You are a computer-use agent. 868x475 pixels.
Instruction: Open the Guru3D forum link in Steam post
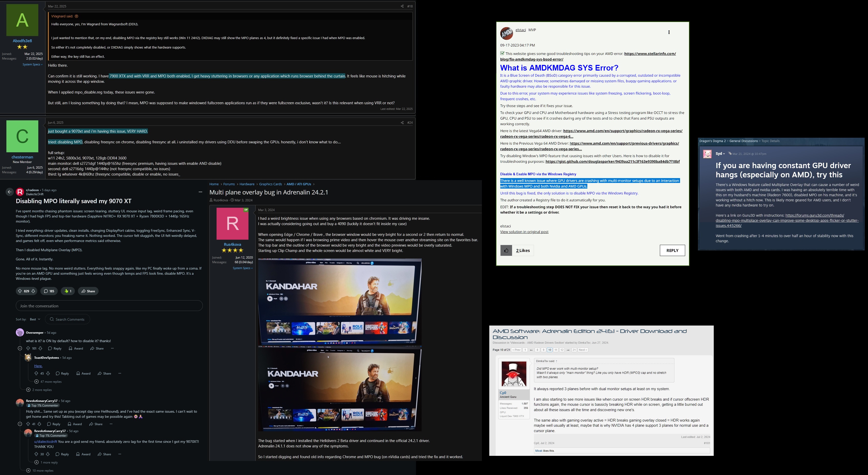787,221
